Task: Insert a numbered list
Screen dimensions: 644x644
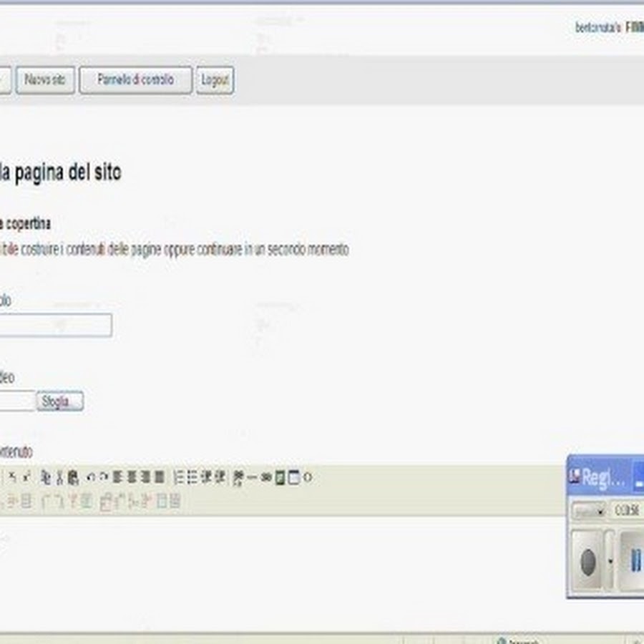Action: [180, 478]
